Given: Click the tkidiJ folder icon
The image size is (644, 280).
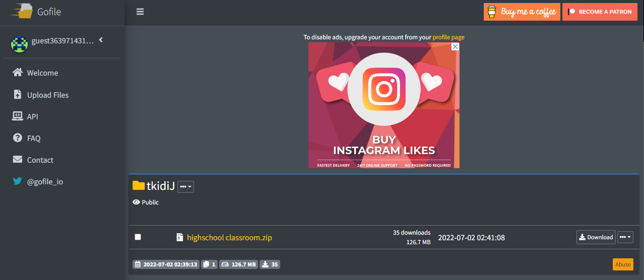Looking at the screenshot, I should [139, 186].
